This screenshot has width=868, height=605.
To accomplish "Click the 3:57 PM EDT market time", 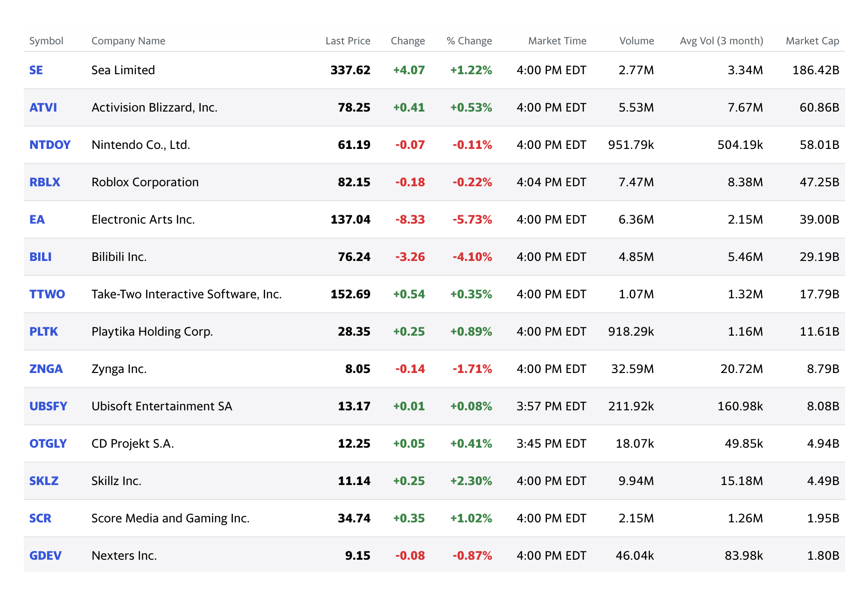I will click(551, 406).
